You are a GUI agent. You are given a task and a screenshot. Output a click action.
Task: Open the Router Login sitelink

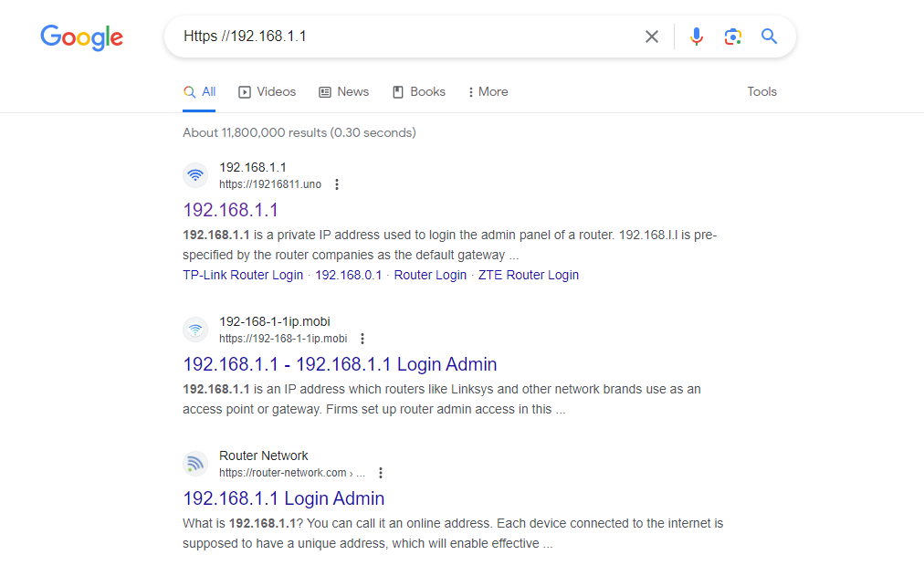[x=430, y=275]
